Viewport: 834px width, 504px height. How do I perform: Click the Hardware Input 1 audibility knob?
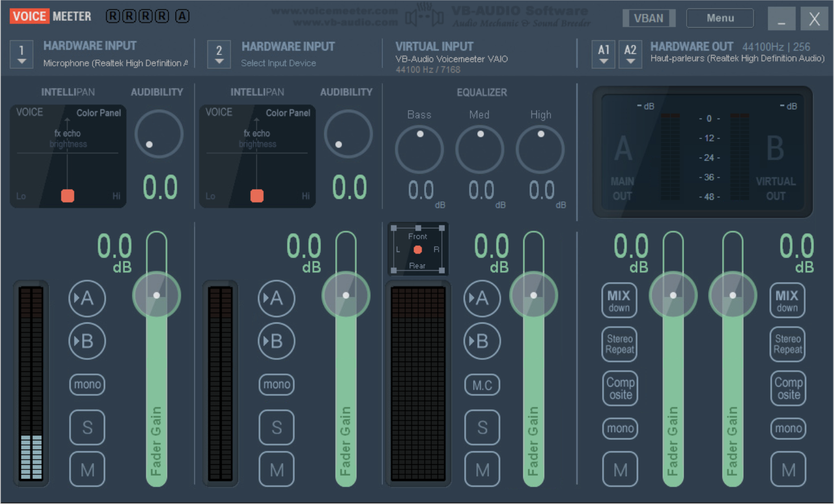coord(159,135)
